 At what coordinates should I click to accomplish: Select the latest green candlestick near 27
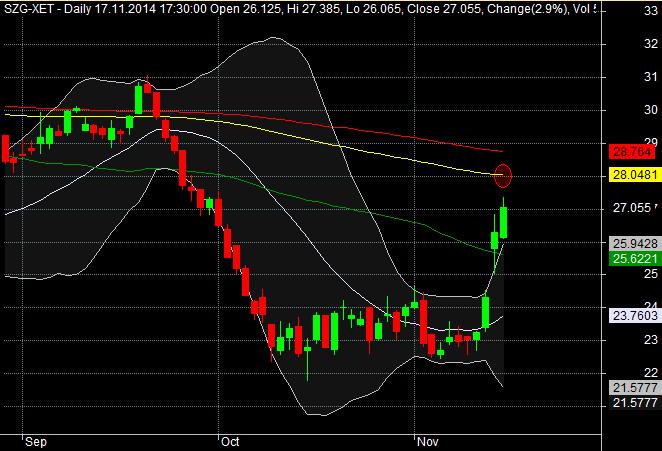[x=503, y=220]
